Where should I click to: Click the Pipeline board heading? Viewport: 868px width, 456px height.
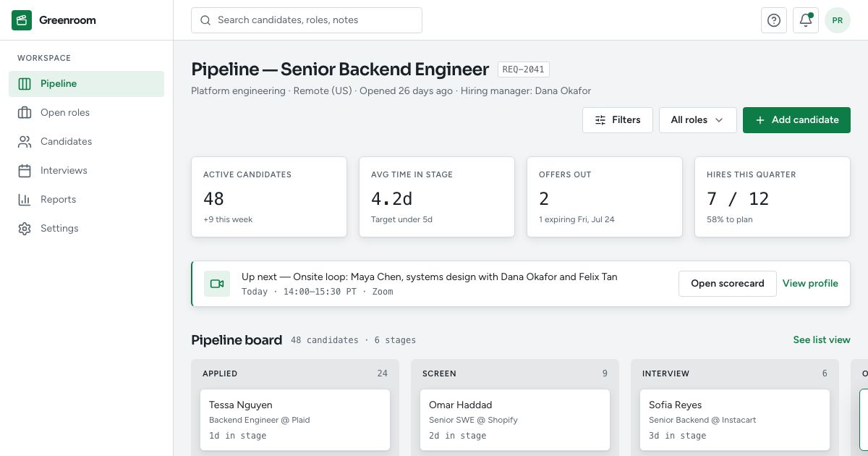(237, 339)
